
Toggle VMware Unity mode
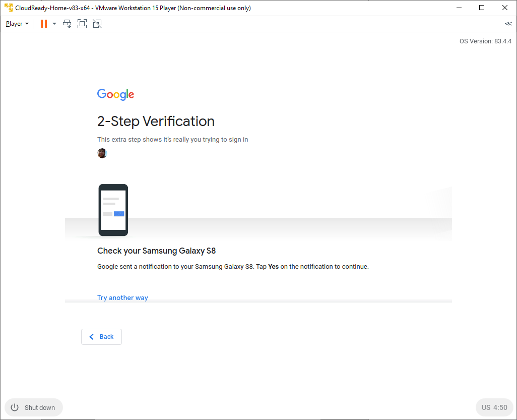click(x=97, y=24)
